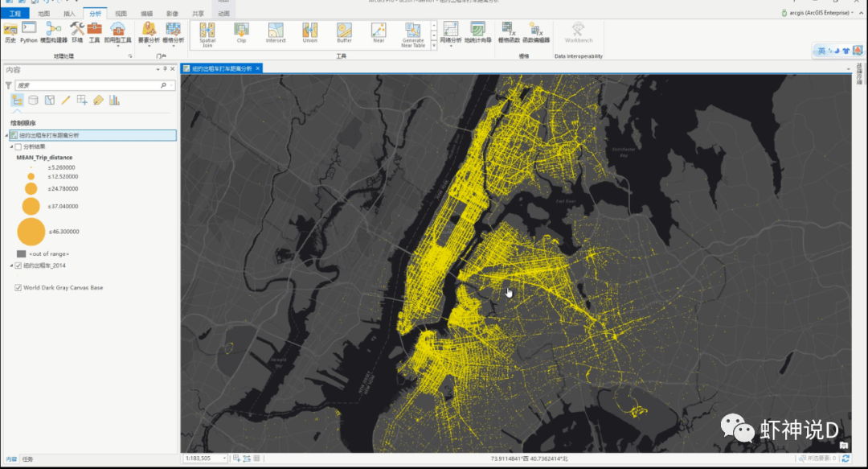This screenshot has height=469, width=868.
Task: Select the Clip tool
Action: click(x=241, y=33)
